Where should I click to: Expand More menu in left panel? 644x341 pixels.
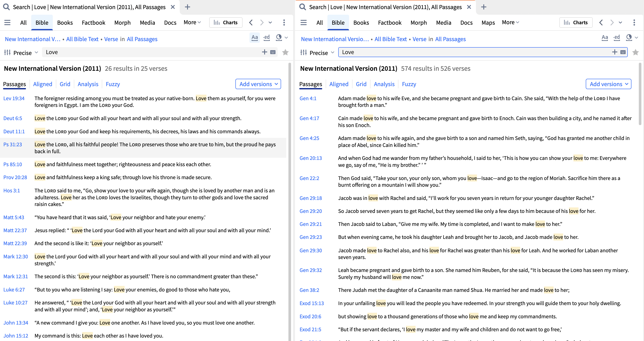pos(192,22)
